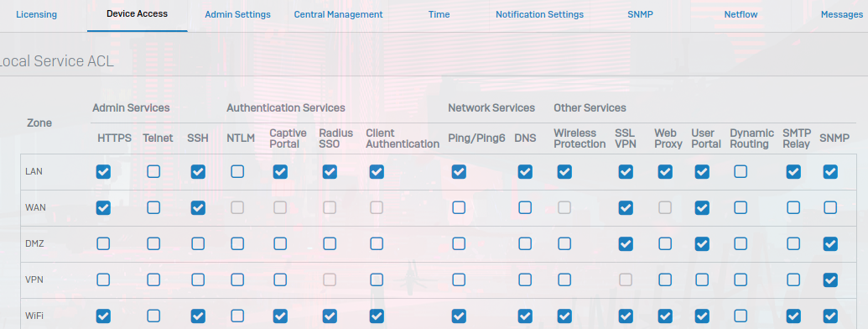Uncheck Ping/Ping6 for LAN zone
This screenshot has height=329, width=868.
(459, 172)
